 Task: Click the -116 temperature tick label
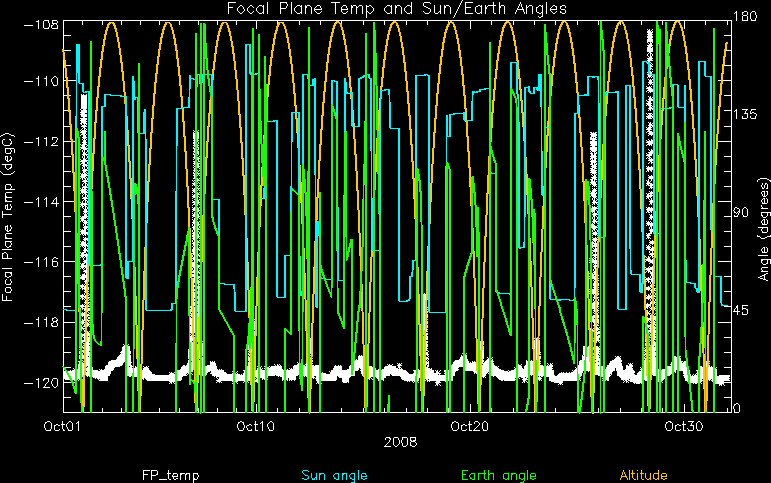(x=42, y=262)
